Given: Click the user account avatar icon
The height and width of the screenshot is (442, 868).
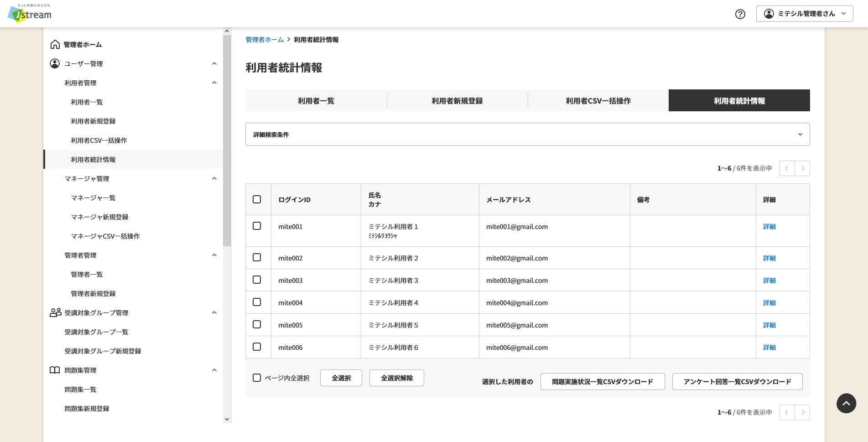Looking at the screenshot, I should 769,14.
